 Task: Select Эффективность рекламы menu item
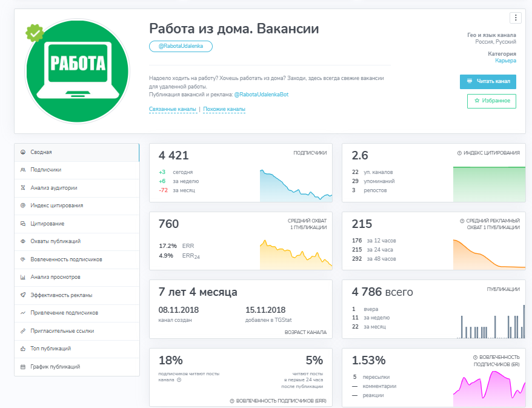[77, 295]
